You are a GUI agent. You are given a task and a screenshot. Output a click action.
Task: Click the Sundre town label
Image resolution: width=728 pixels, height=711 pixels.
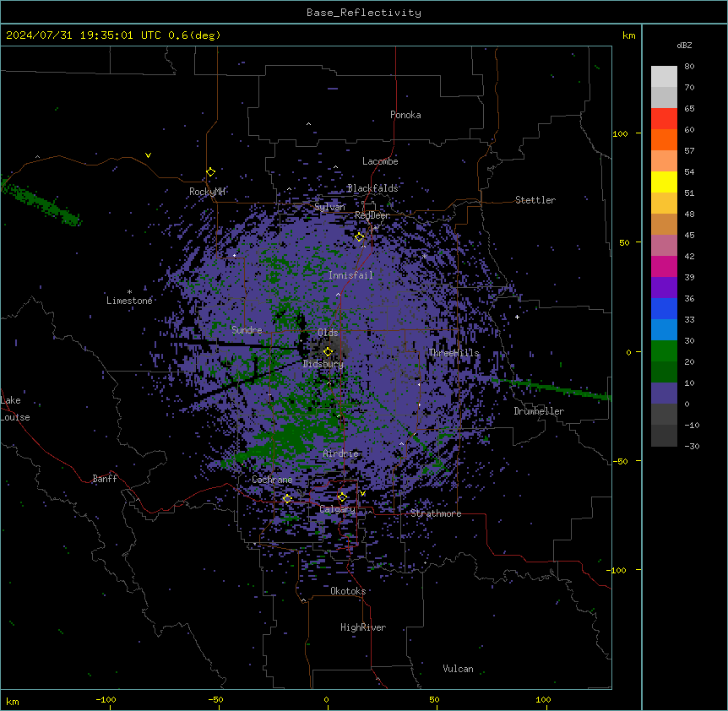[x=247, y=330]
